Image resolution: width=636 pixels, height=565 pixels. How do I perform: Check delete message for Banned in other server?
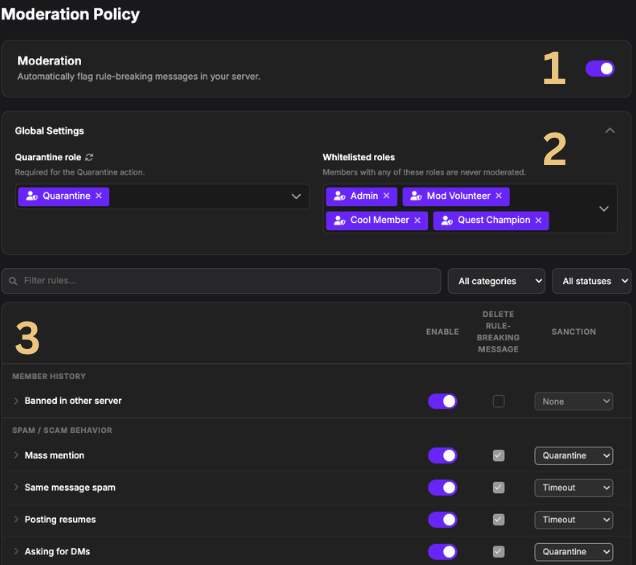498,401
